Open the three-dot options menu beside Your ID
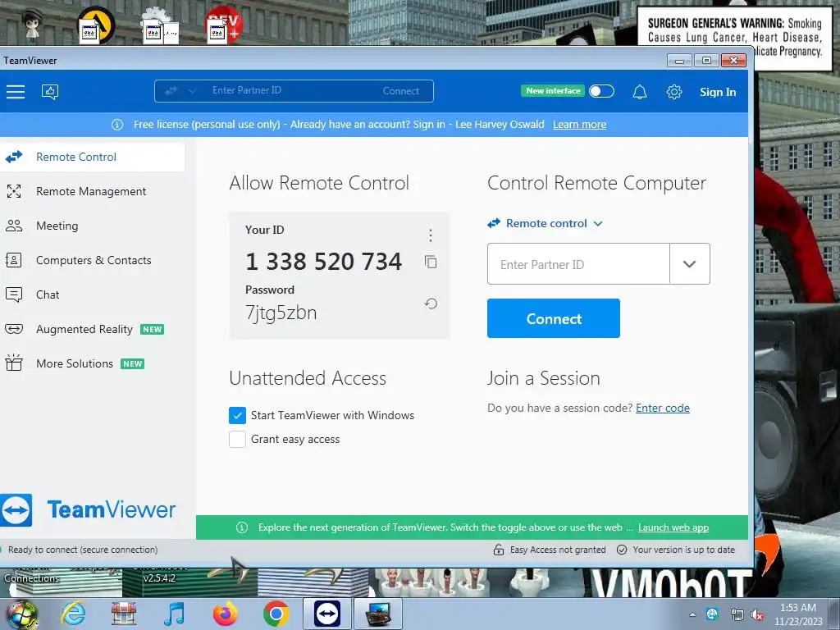The height and width of the screenshot is (630, 840). point(430,235)
